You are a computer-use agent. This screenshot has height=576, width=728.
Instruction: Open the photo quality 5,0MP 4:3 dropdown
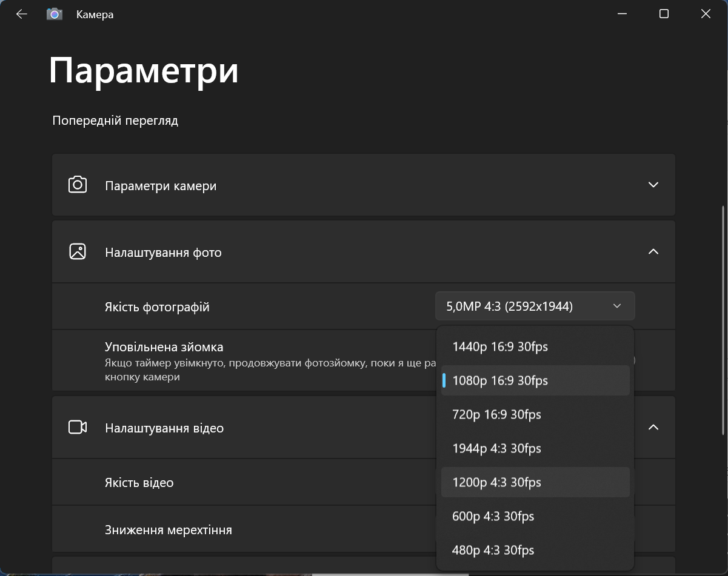pos(535,306)
